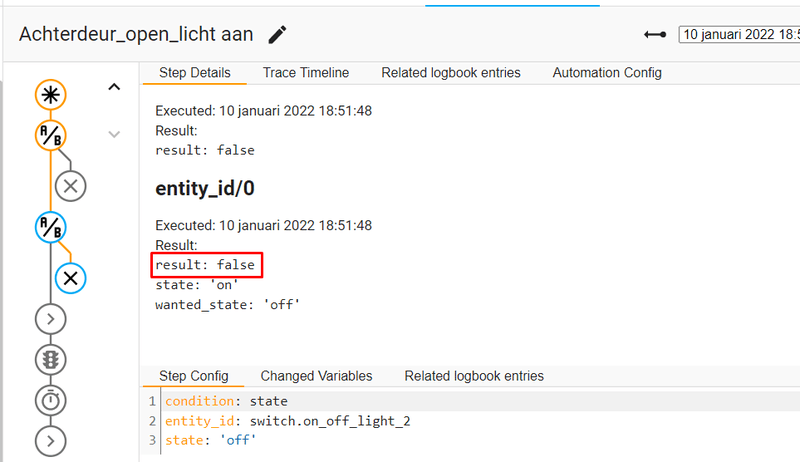800x462 pixels.
Task: Select the lower chevron action node
Action: (x=51, y=441)
